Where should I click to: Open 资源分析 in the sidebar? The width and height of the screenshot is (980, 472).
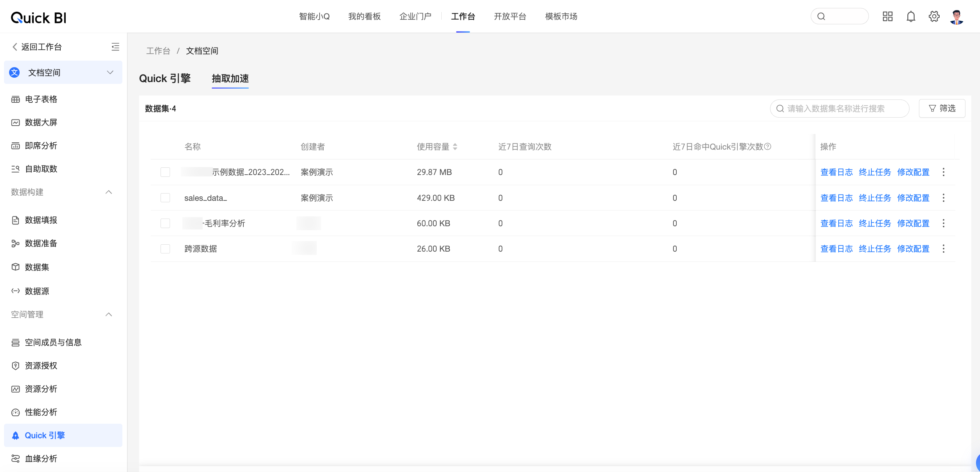[63, 389]
